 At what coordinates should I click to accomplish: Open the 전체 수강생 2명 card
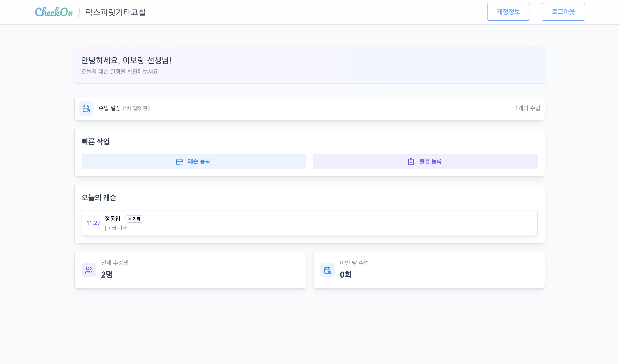190,270
